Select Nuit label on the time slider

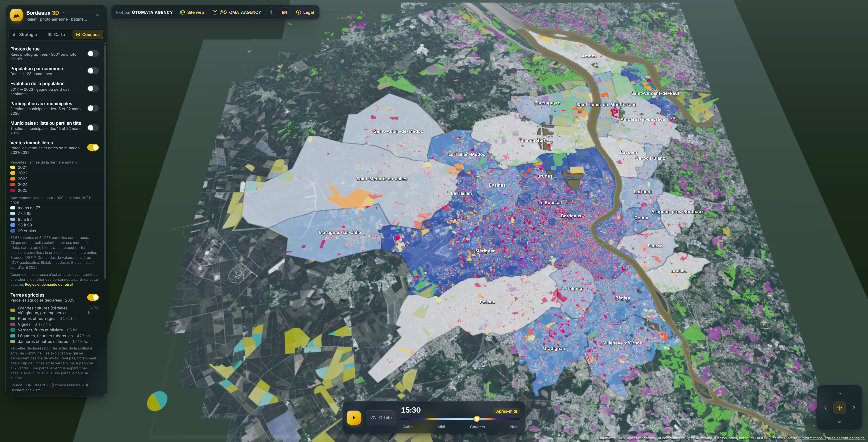click(514, 427)
